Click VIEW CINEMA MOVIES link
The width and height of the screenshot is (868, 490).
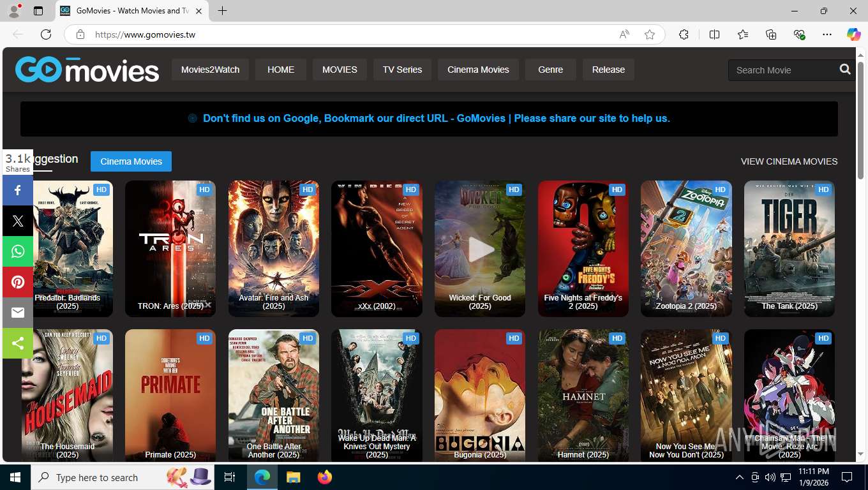pos(789,161)
